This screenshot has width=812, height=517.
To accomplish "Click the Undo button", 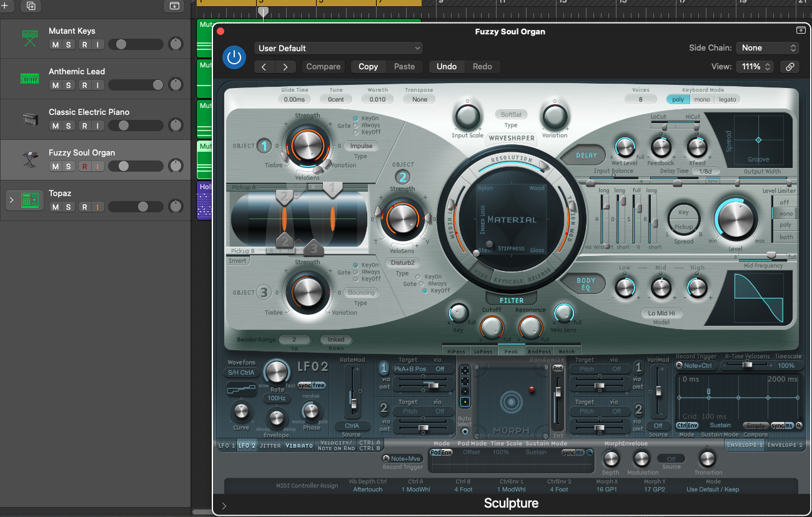I will [447, 67].
